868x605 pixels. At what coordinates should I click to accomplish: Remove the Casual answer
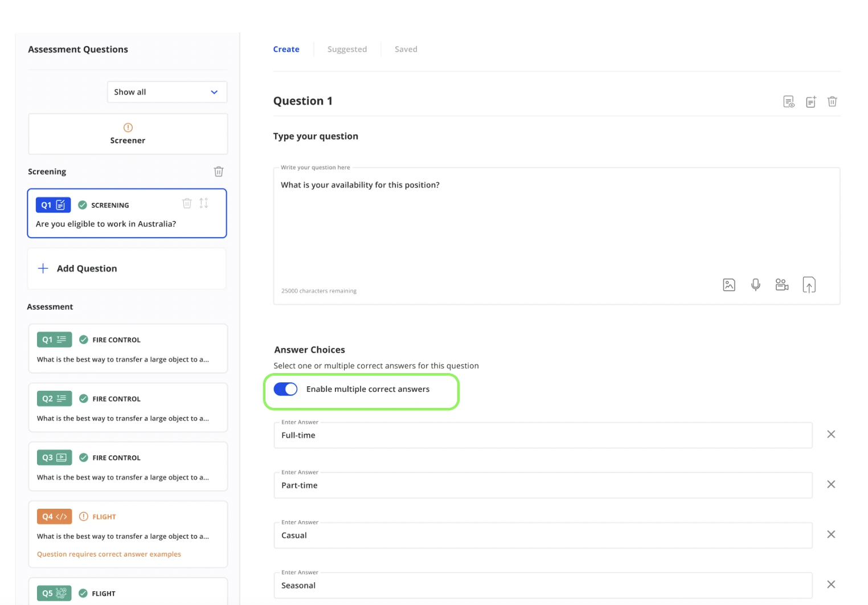(x=831, y=534)
